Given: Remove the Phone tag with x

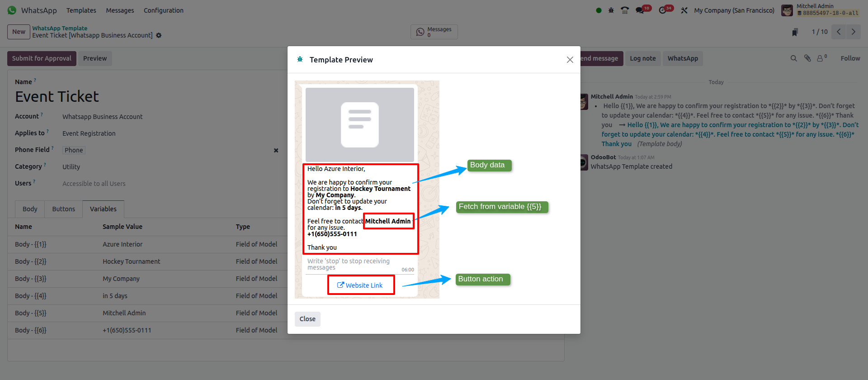Looking at the screenshot, I should click(x=276, y=150).
